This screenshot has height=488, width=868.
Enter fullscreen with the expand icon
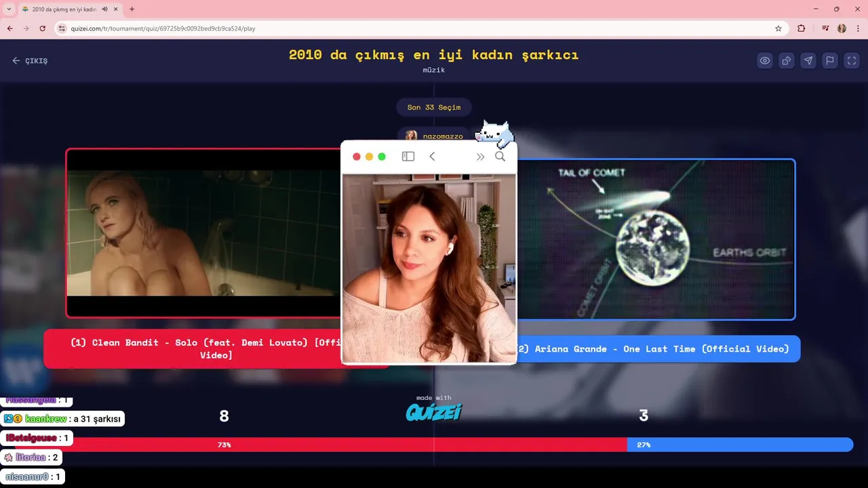(852, 60)
